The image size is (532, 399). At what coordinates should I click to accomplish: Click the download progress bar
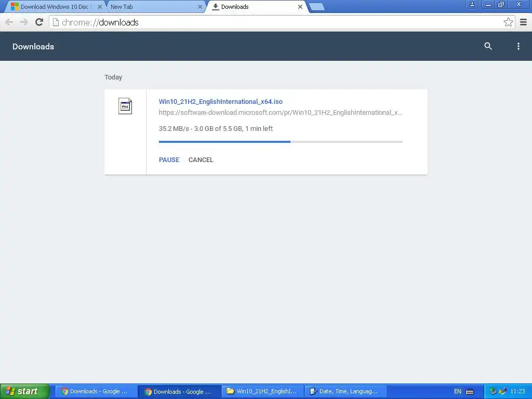(x=281, y=141)
